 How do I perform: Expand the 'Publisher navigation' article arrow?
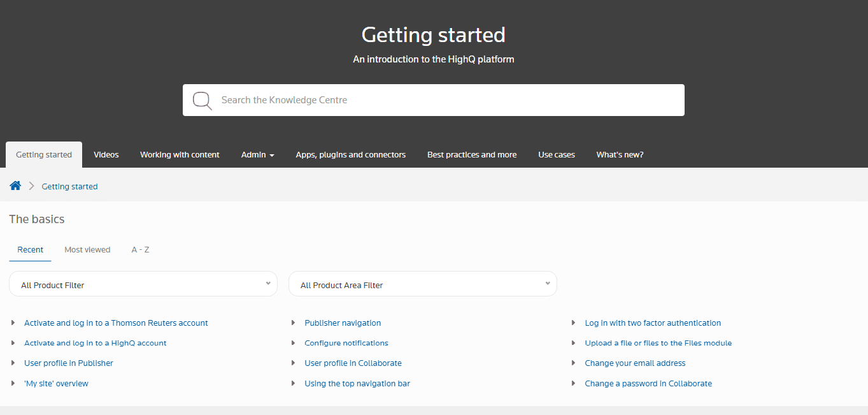[293, 323]
